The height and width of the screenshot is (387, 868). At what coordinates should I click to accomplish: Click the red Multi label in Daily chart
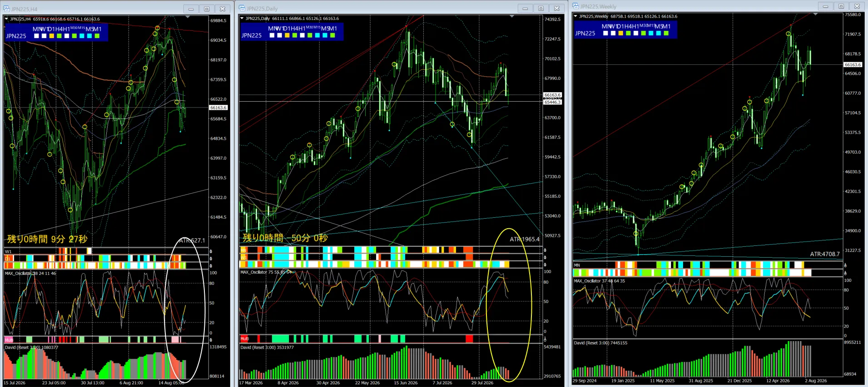click(x=244, y=339)
